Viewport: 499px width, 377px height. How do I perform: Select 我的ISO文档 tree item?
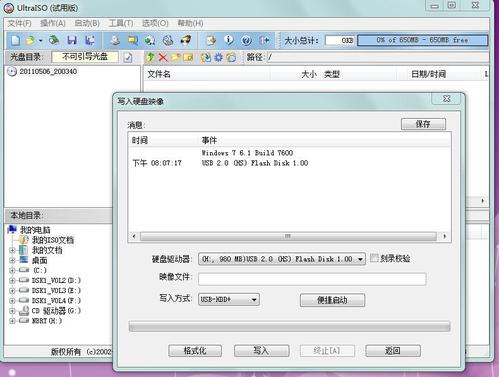pos(53,240)
